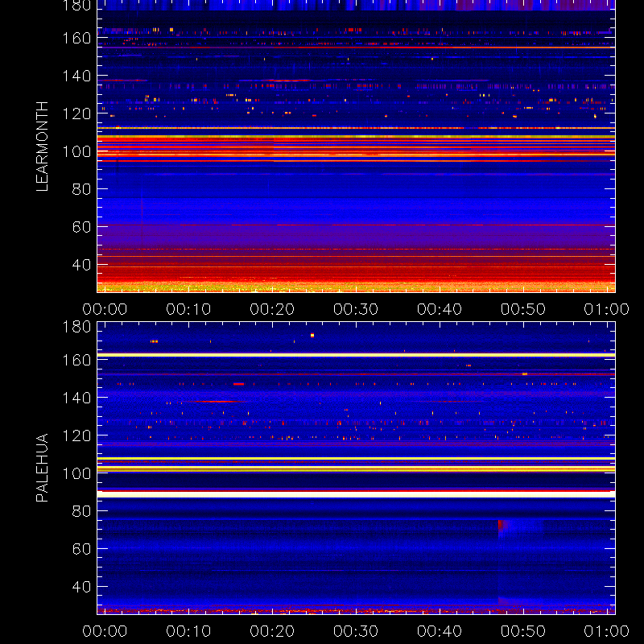Click the thick white band below 90 in Palehua plot
This screenshot has height=644, width=644.
pos(356,494)
